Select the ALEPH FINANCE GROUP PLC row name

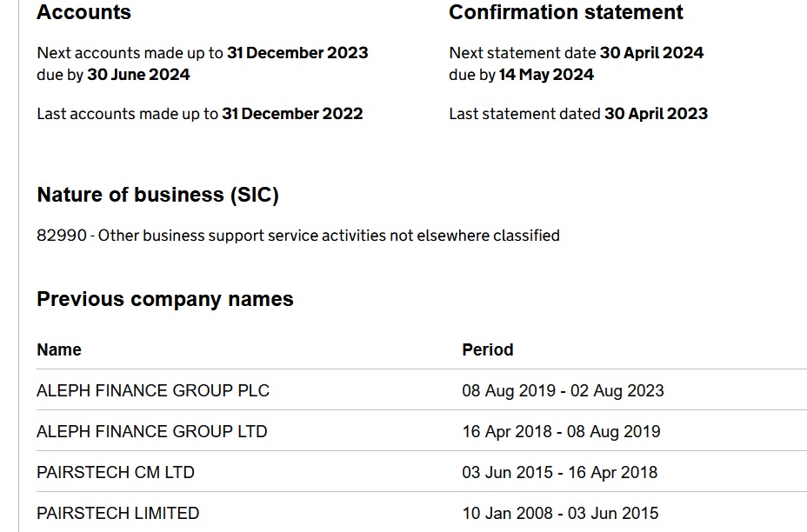[153, 390]
